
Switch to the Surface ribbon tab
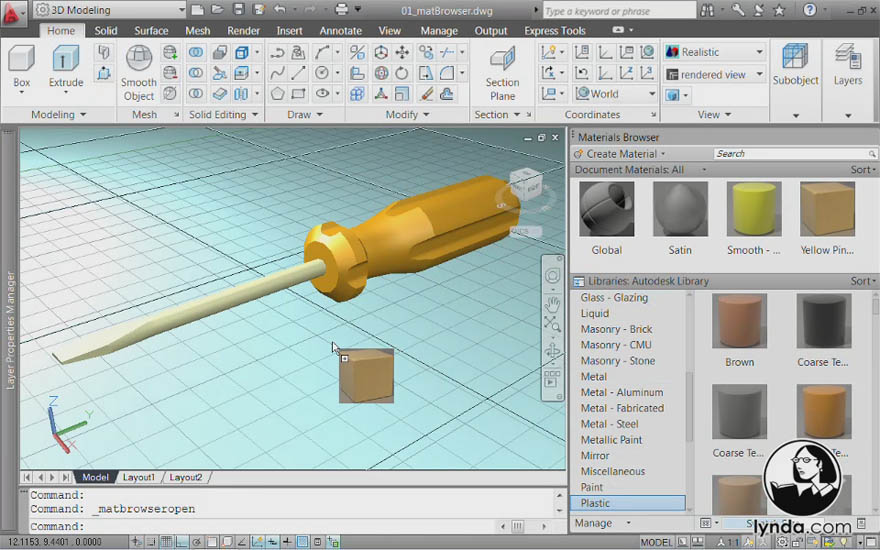tap(151, 31)
